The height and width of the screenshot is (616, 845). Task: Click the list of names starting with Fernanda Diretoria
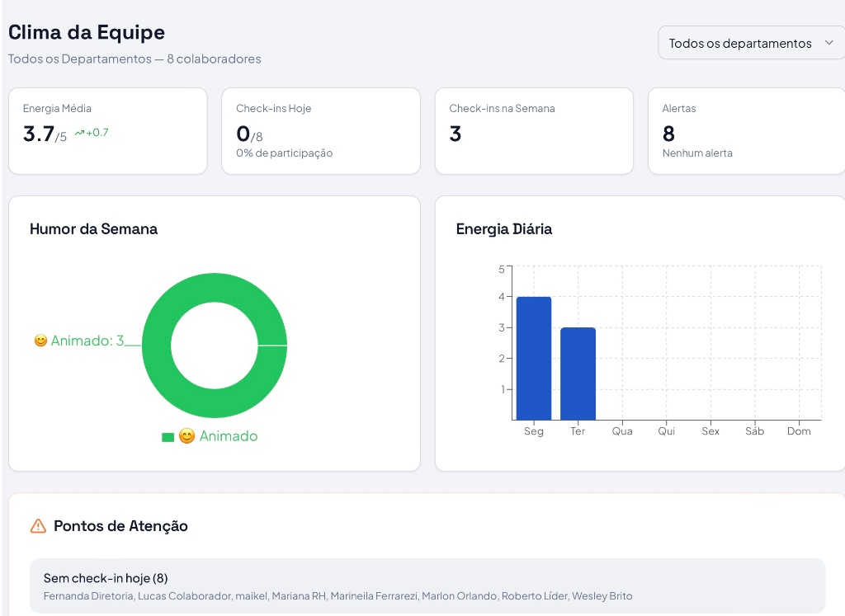(338, 596)
